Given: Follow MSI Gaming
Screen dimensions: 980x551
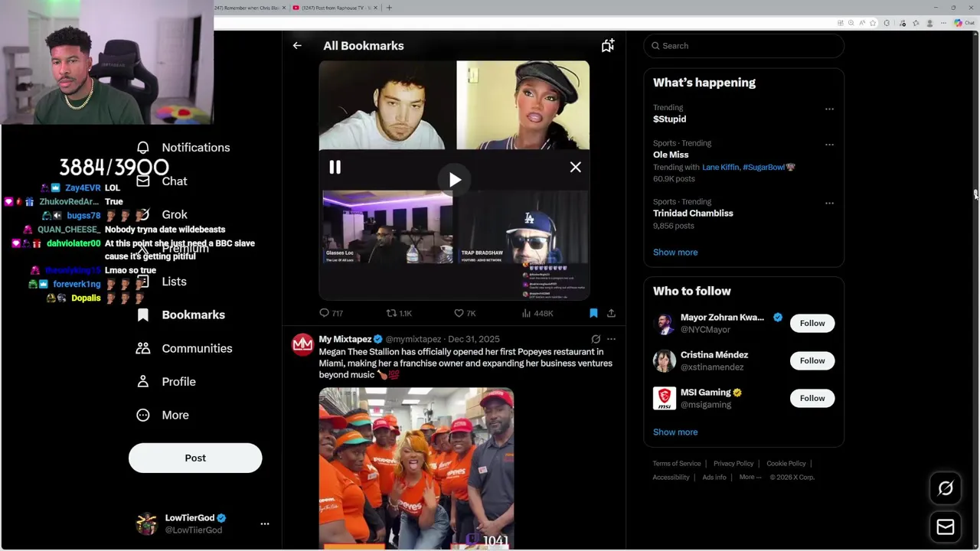Looking at the screenshot, I should click(x=812, y=398).
